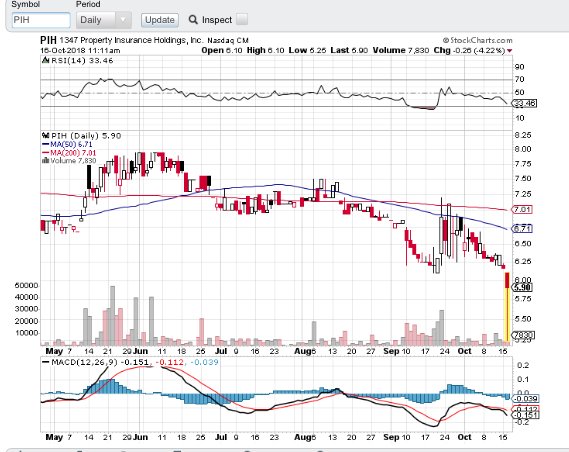Click the PIH (Daily) candlestick legend icon

click(x=45, y=136)
